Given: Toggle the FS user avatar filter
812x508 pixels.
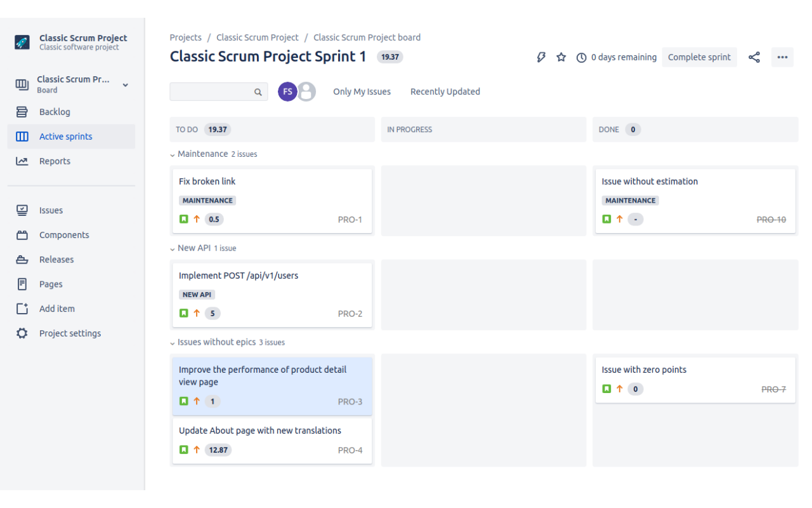Looking at the screenshot, I should point(287,91).
